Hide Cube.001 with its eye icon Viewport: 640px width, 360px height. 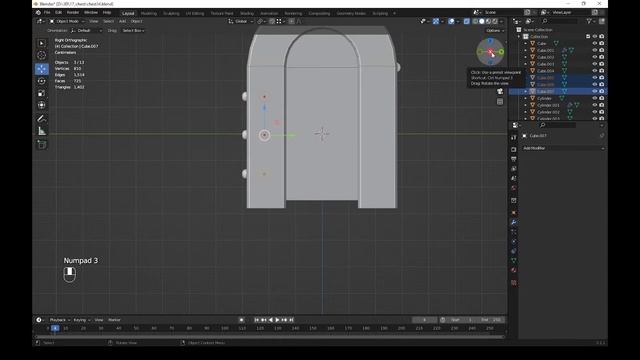595,50
